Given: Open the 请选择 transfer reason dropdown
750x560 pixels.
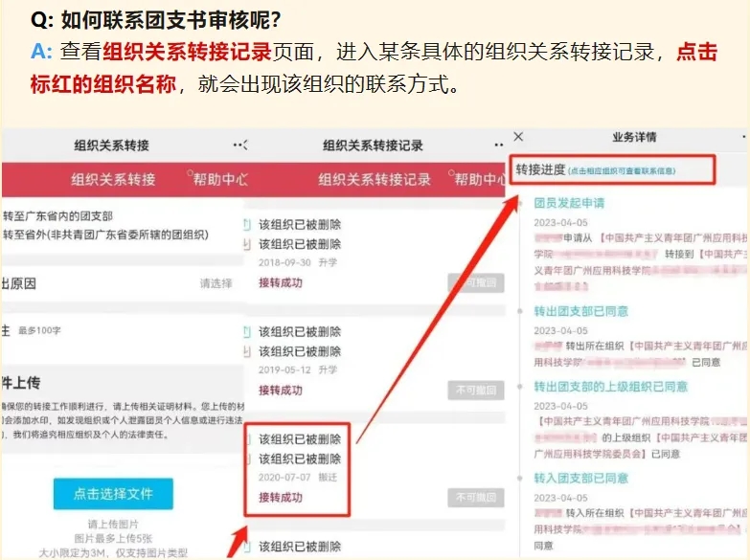Looking at the screenshot, I should (x=216, y=283).
